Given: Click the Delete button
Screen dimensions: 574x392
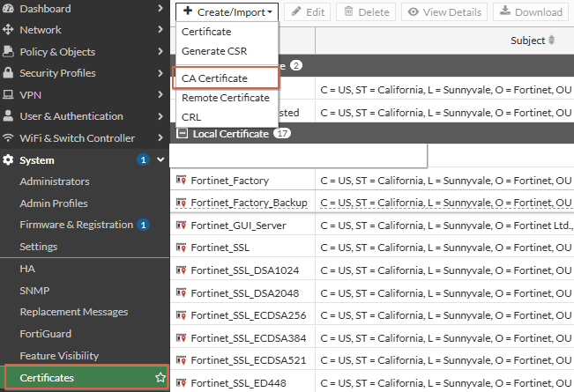Looking at the screenshot, I should (x=366, y=12).
